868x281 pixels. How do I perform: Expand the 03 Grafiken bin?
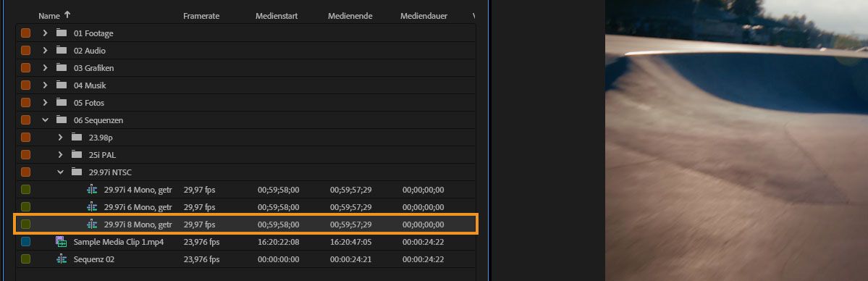tap(46, 67)
